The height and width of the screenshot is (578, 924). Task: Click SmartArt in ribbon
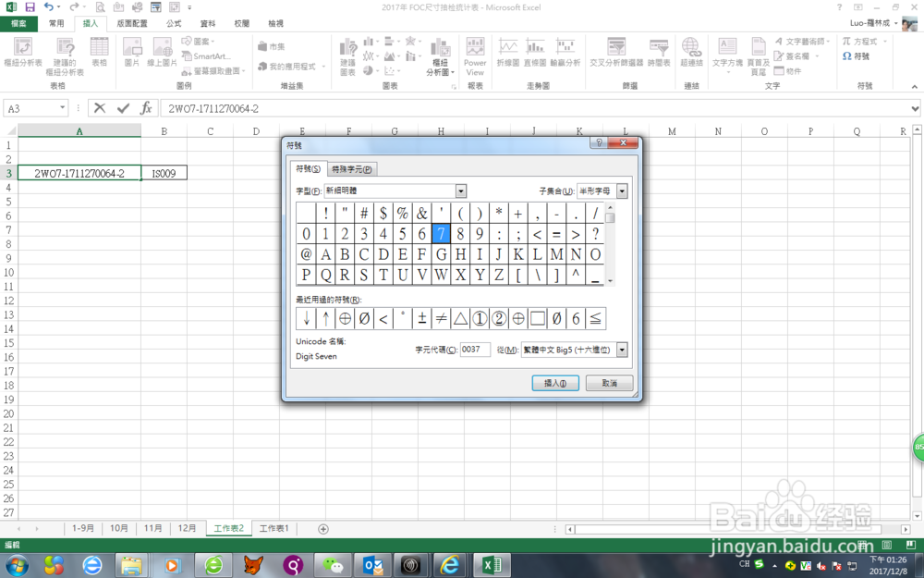click(206, 56)
